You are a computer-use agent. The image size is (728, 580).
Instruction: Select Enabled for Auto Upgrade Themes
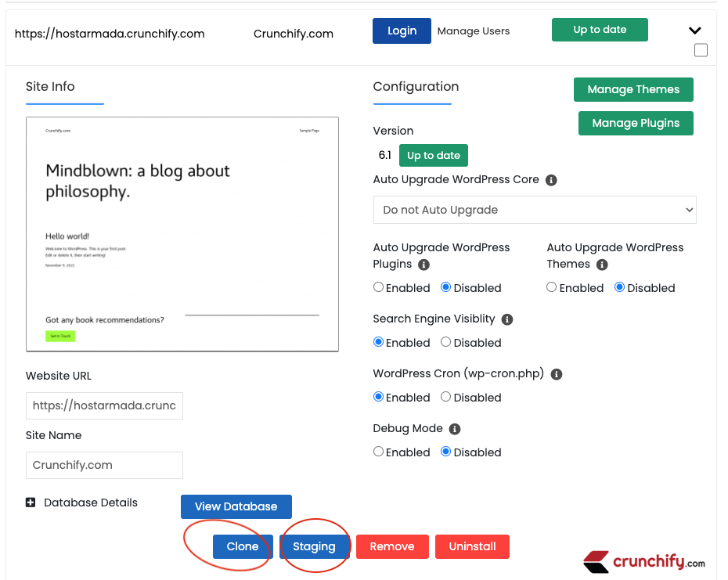551,287
